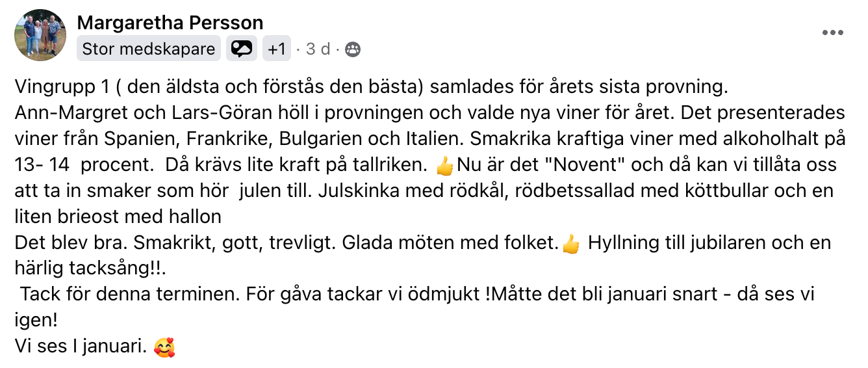Image resolution: width=868 pixels, height=368 pixels.
Task: Click the thumbs-up emoji after "tallriken."
Action: [x=445, y=166]
